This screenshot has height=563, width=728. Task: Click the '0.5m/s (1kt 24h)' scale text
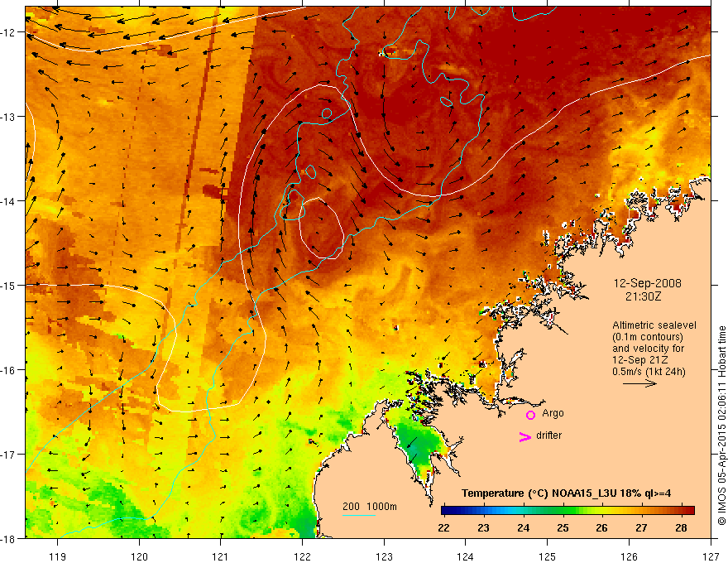click(649, 372)
